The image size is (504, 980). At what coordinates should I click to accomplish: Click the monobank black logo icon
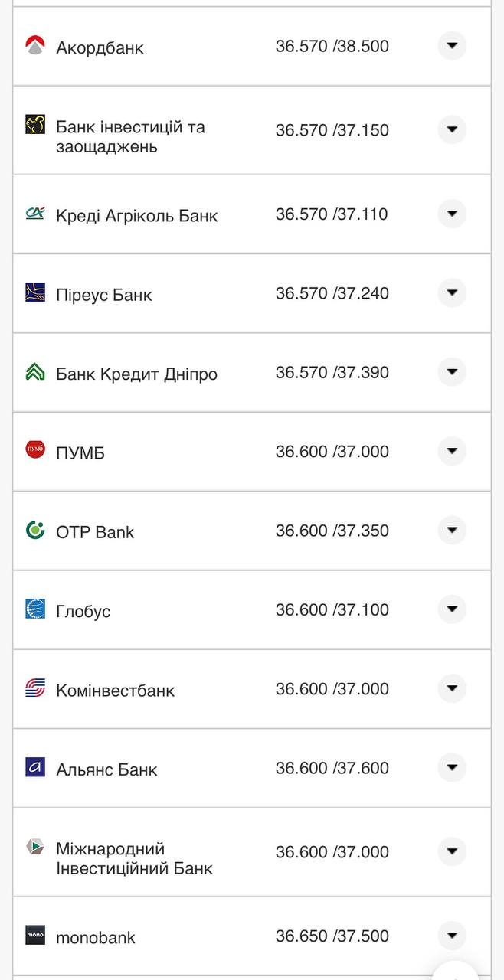(x=35, y=936)
